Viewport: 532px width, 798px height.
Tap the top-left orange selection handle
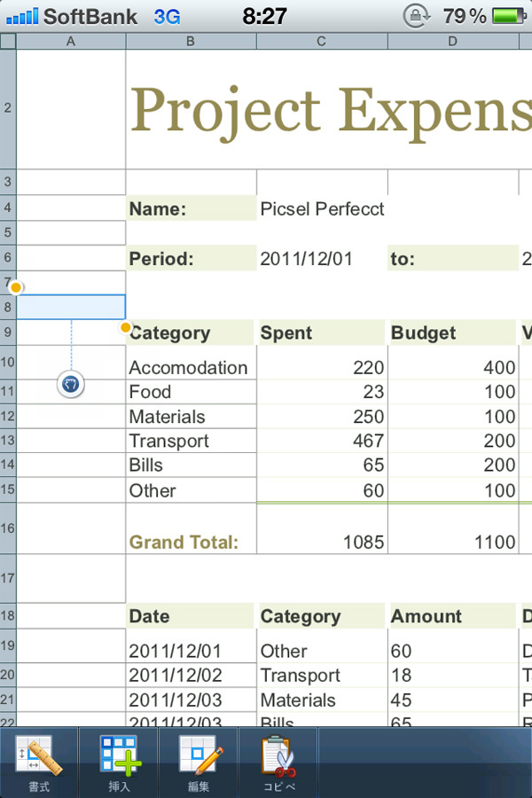(16, 287)
